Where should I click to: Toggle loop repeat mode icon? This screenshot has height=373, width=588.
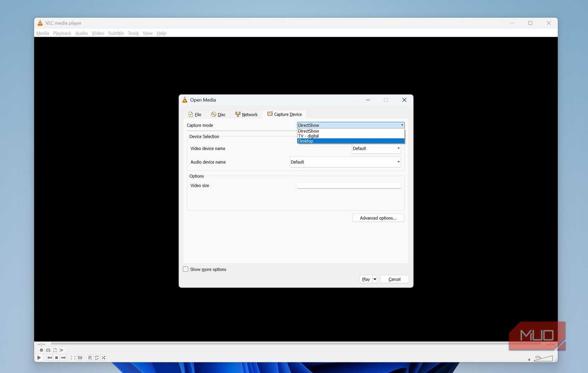coord(97,358)
